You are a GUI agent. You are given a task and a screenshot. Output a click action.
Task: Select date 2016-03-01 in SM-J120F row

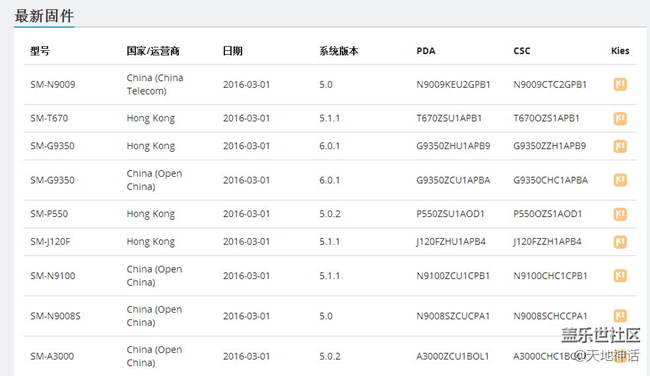[x=246, y=242]
